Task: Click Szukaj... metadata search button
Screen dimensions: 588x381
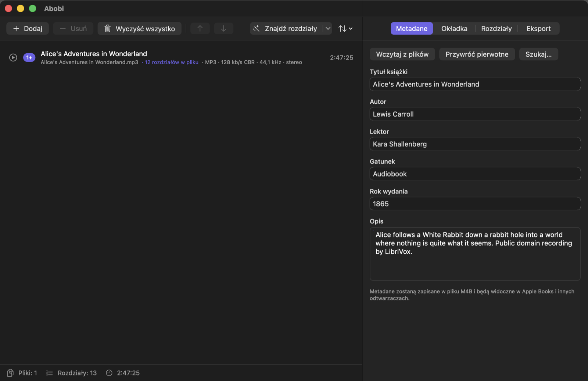Action: point(538,54)
